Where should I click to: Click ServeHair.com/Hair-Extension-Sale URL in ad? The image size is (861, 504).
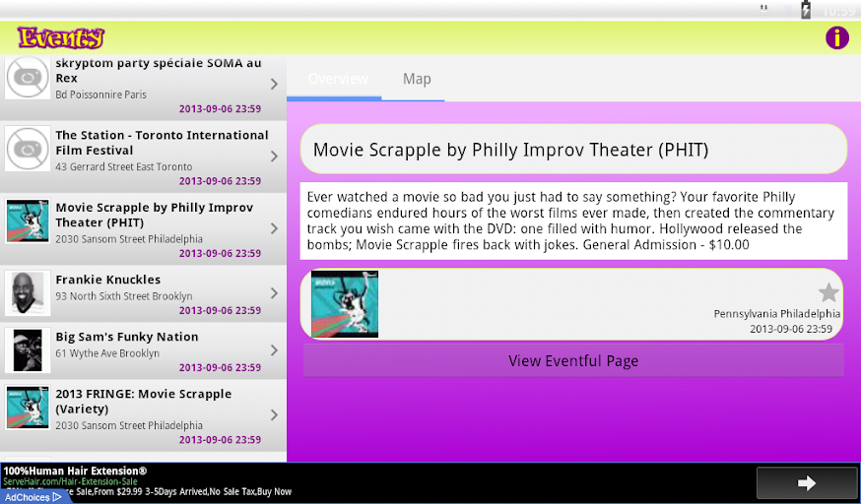[x=70, y=481]
